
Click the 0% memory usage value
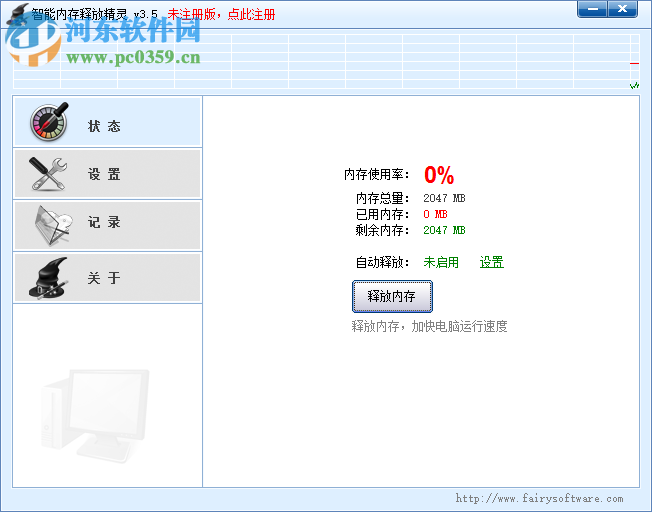[x=439, y=175]
